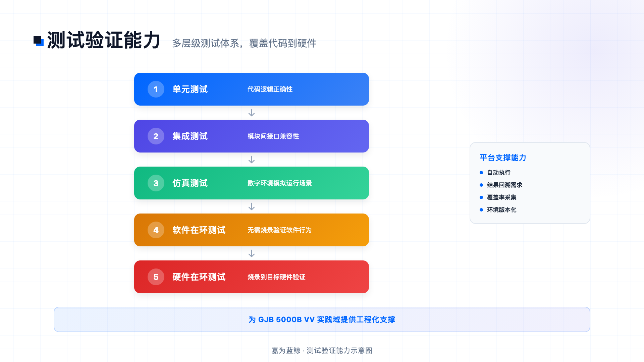
Task: Click the number 3 circle badge
Action: click(156, 183)
